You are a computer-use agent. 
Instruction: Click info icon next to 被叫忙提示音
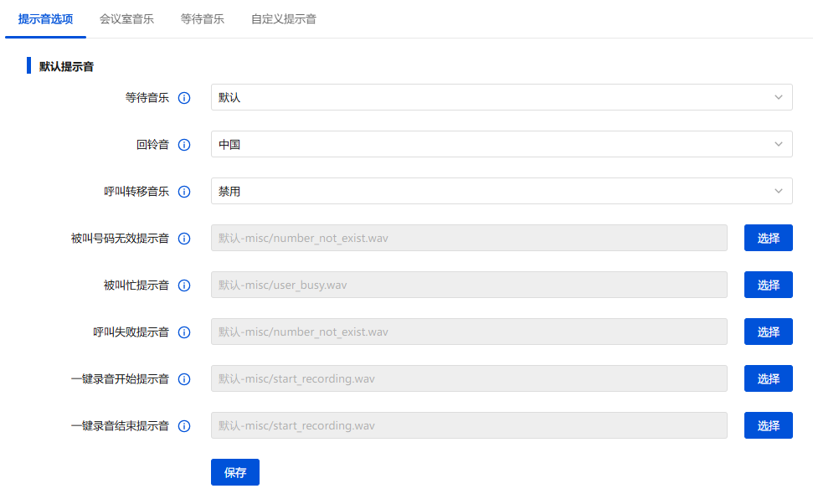coord(184,285)
